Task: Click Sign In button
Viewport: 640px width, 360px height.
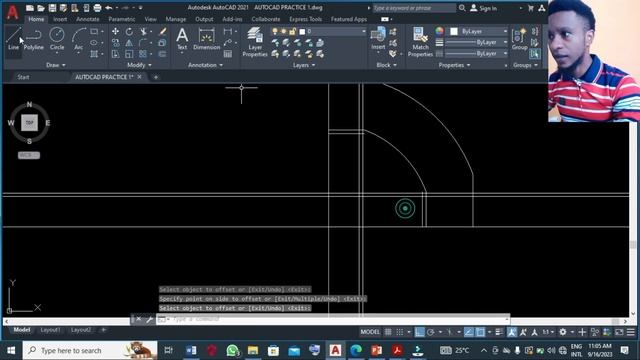Action: click(x=484, y=8)
